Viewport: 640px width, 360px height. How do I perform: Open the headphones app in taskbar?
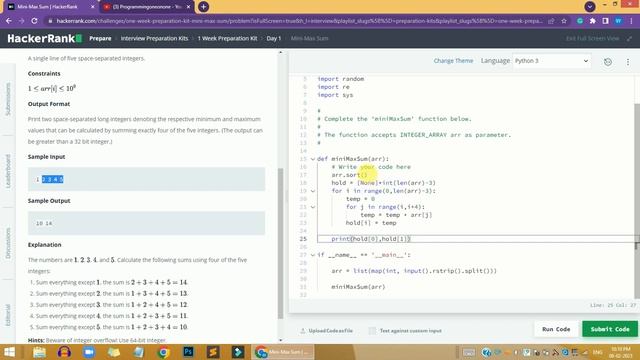click(x=64, y=352)
